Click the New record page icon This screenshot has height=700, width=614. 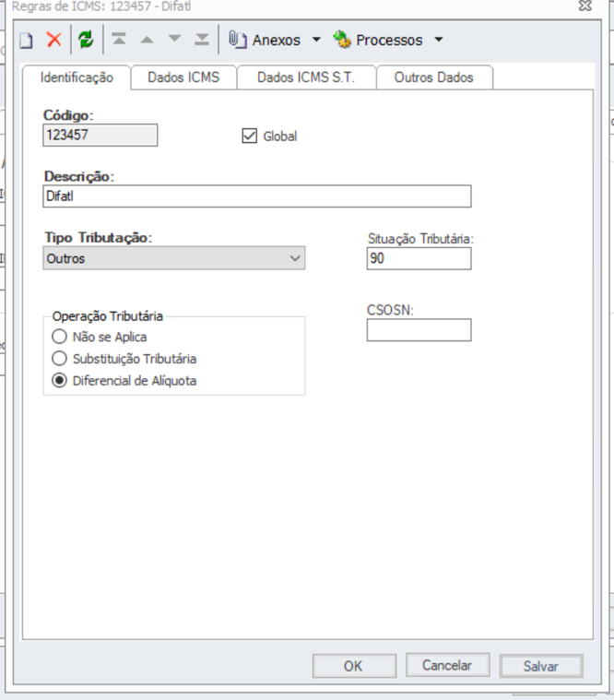[26, 41]
